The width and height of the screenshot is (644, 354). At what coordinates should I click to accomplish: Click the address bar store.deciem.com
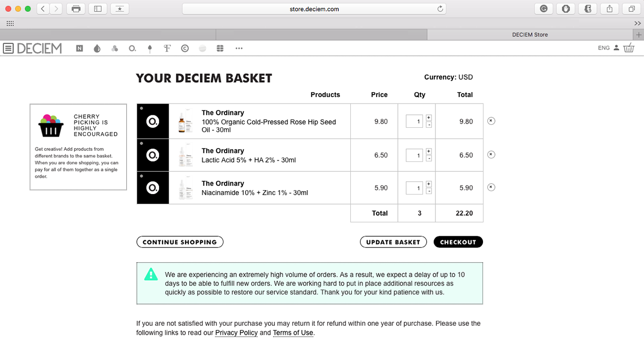tap(314, 9)
